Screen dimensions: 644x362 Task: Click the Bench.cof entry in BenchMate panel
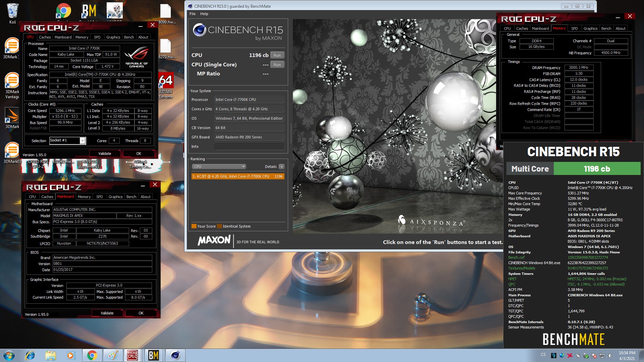(x=516, y=257)
